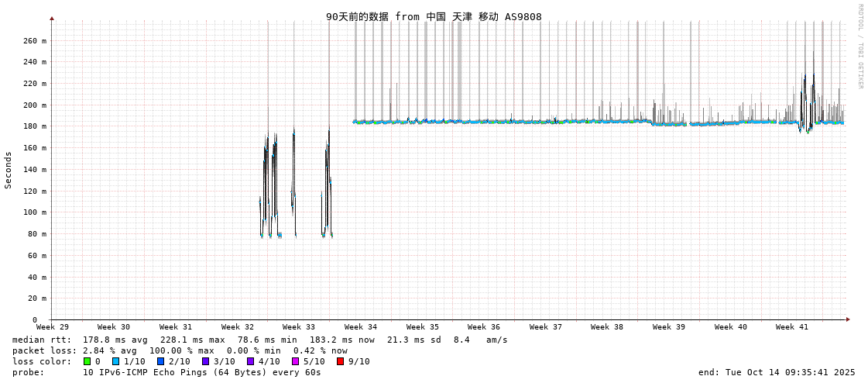Click the green 0 loss color swatch
868x383 pixels.
[x=87, y=361]
